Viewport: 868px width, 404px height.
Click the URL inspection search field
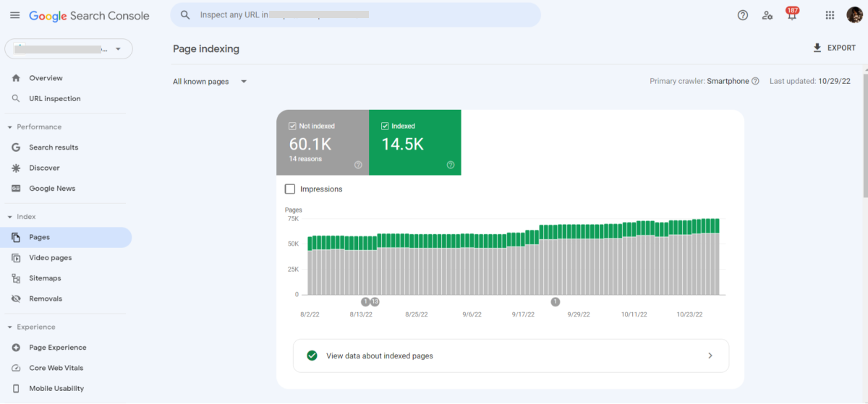(355, 14)
